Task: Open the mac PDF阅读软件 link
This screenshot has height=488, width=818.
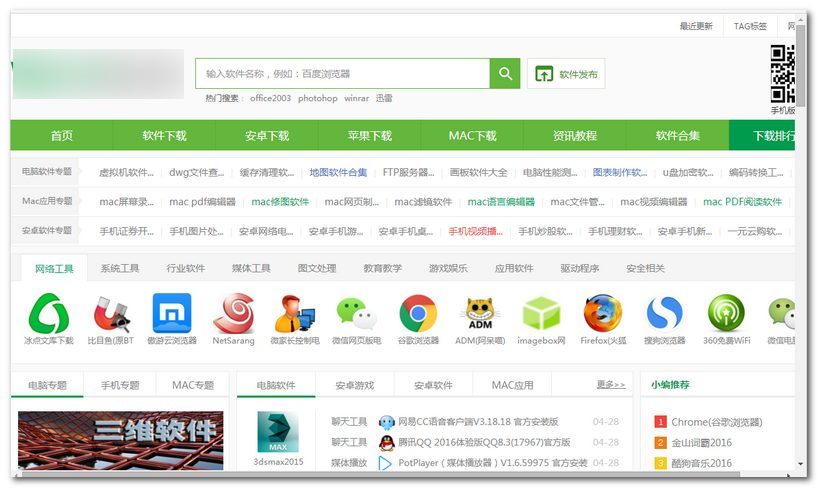Action: point(742,201)
